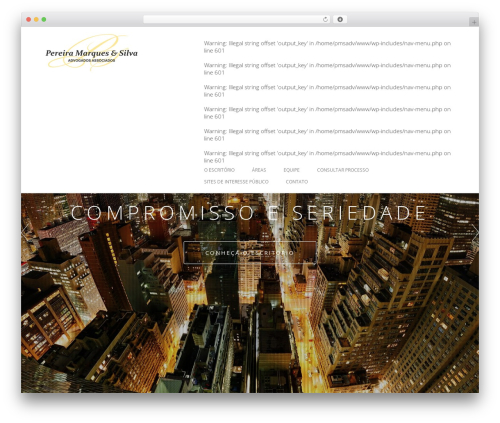Click the green maximize window button
This screenshot has width=500, height=423.
pos(44,19)
